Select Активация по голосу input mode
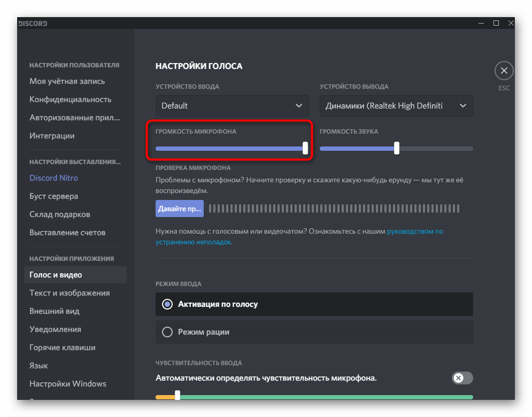Screen dimensions: 532x417 click(314, 304)
